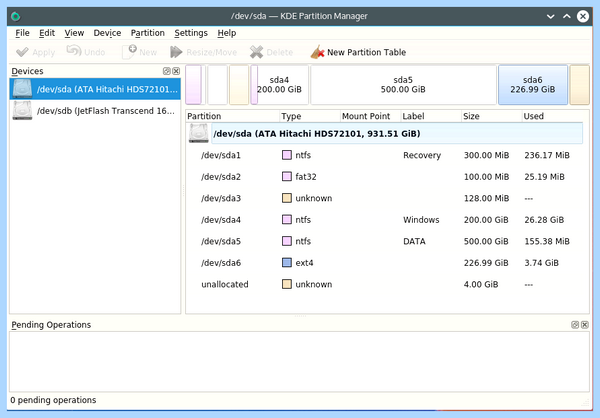
Task: Sort by Size column header
Action: [x=491, y=116]
